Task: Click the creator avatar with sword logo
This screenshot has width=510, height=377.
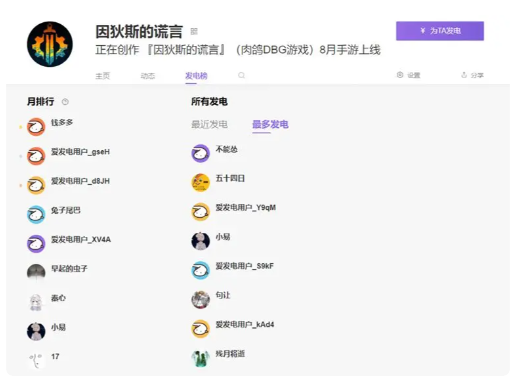Action: [50, 44]
